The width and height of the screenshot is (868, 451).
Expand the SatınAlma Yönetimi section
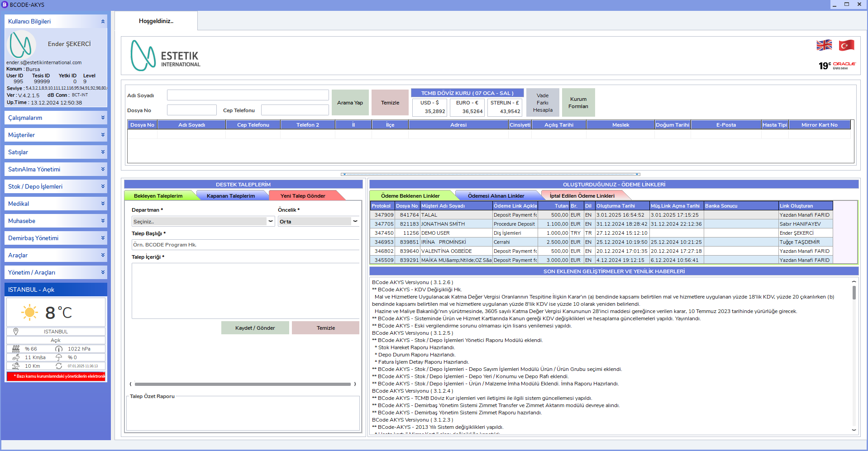56,169
